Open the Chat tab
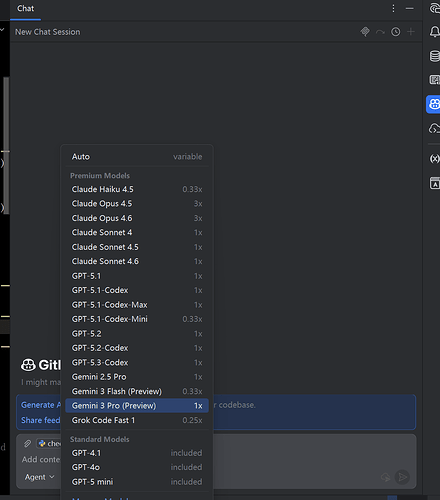 25,9
